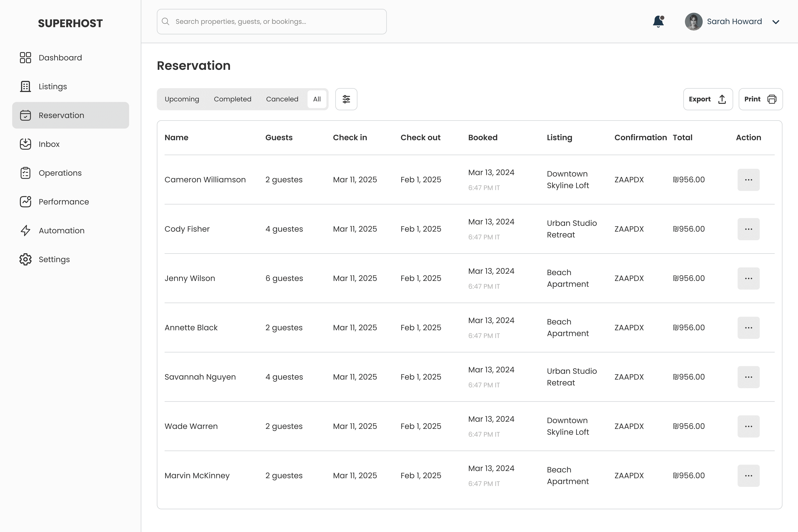Viewport: 798px width, 532px height.
Task: Open Dashboard from the sidebar
Action: pos(60,58)
